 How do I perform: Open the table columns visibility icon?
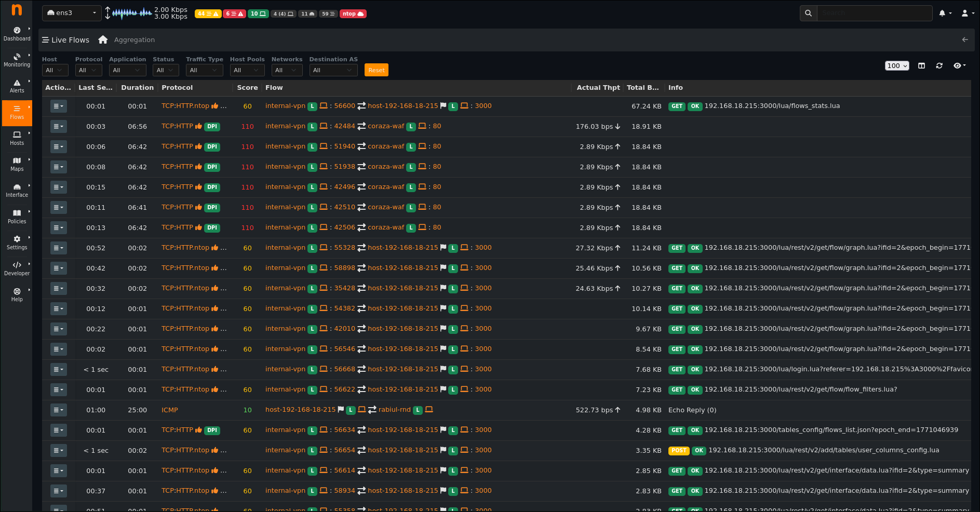pyautogui.click(x=921, y=66)
